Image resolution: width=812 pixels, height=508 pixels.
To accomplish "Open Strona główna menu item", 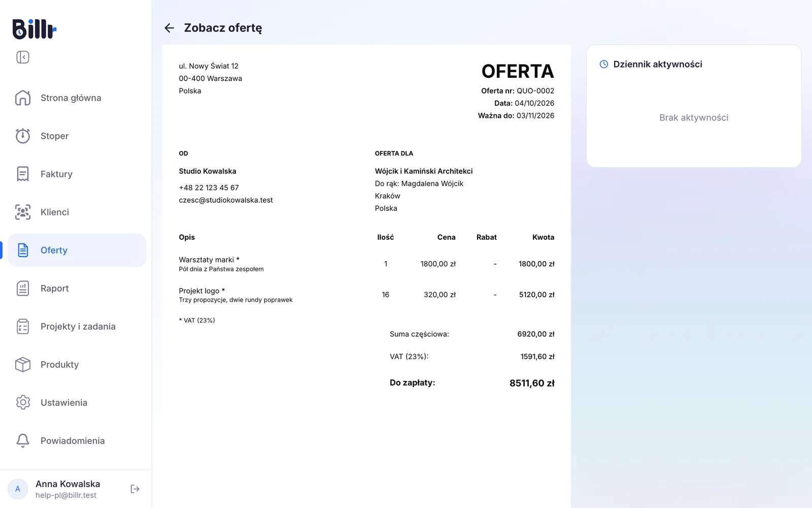I will click(x=77, y=98).
